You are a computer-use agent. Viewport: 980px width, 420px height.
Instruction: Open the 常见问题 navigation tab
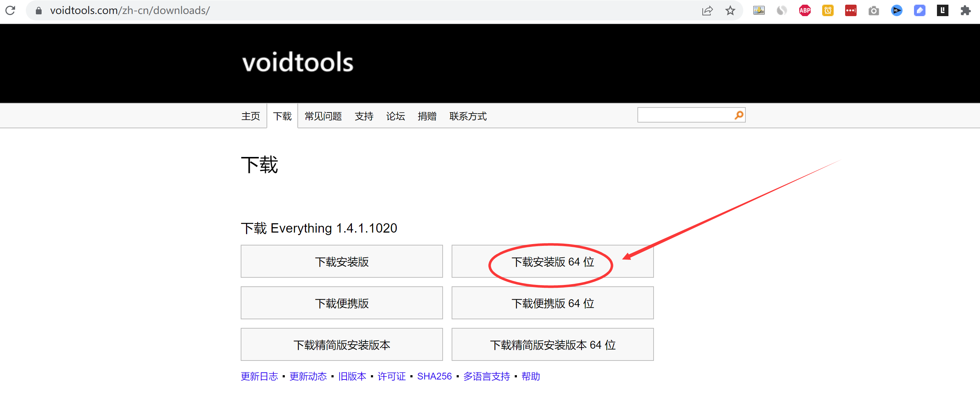(x=323, y=116)
